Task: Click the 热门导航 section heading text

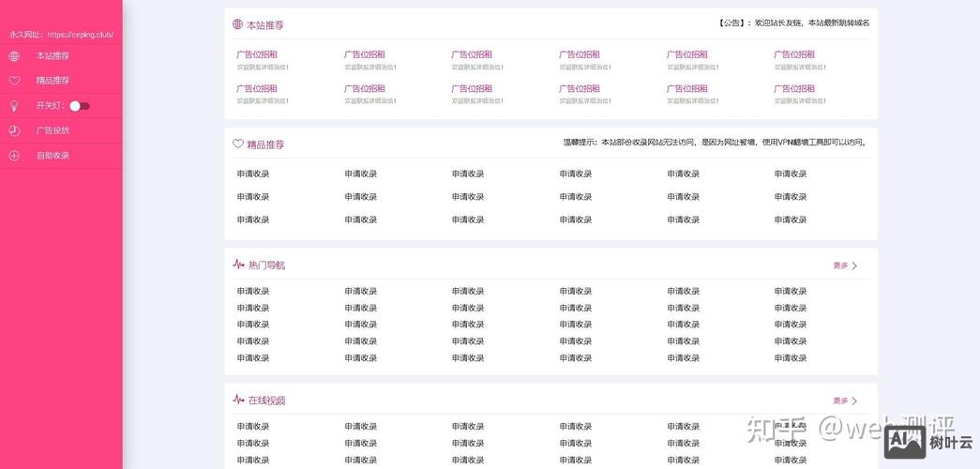Action: pyautogui.click(x=267, y=265)
